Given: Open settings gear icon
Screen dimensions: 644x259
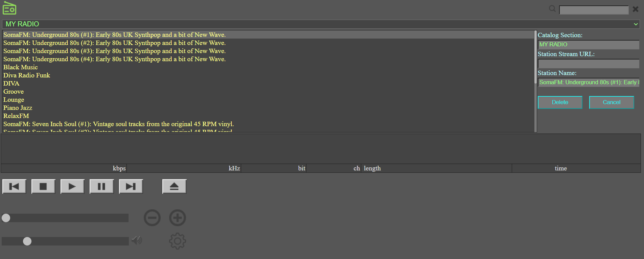Looking at the screenshot, I should [178, 241].
